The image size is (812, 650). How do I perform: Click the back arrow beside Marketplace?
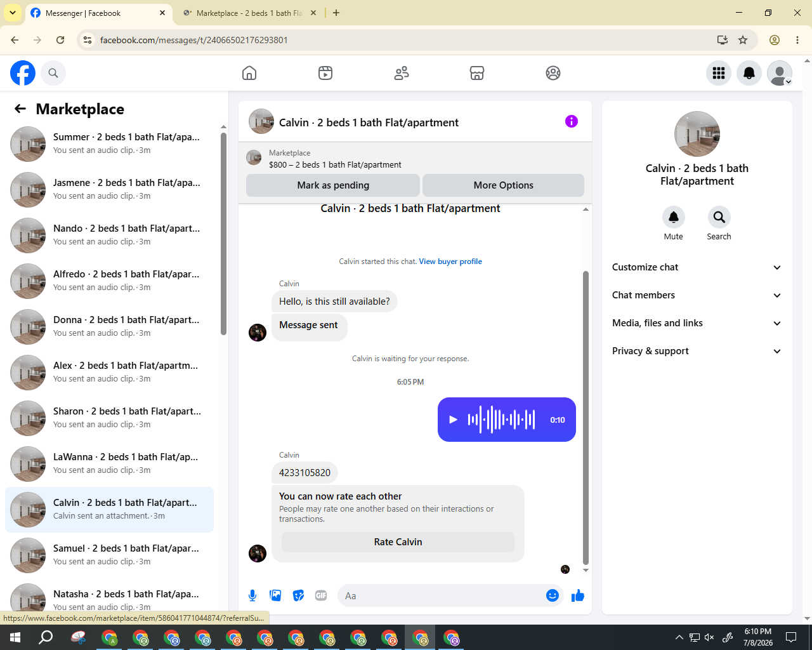pos(20,109)
